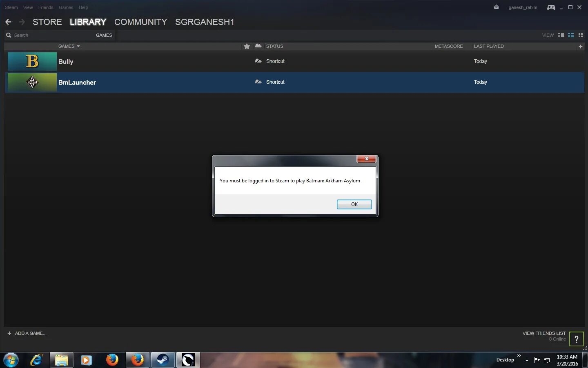
Task: Open Windows Explorer folder in taskbar
Action: 62,360
